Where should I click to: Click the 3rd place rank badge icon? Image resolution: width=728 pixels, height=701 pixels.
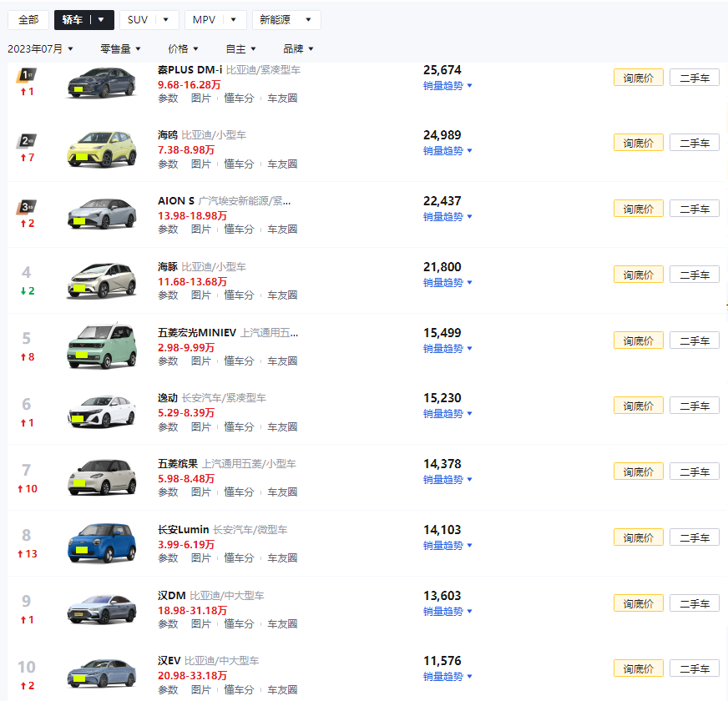[27, 207]
